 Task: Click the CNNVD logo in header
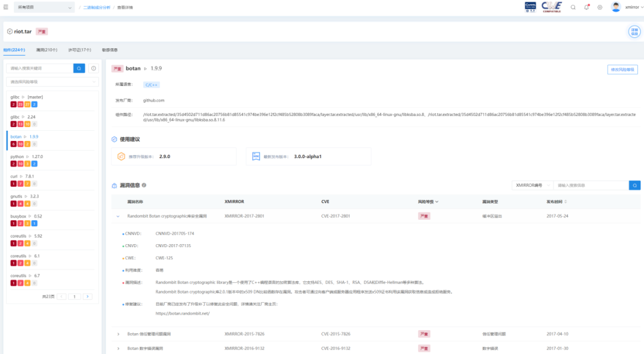click(530, 7)
